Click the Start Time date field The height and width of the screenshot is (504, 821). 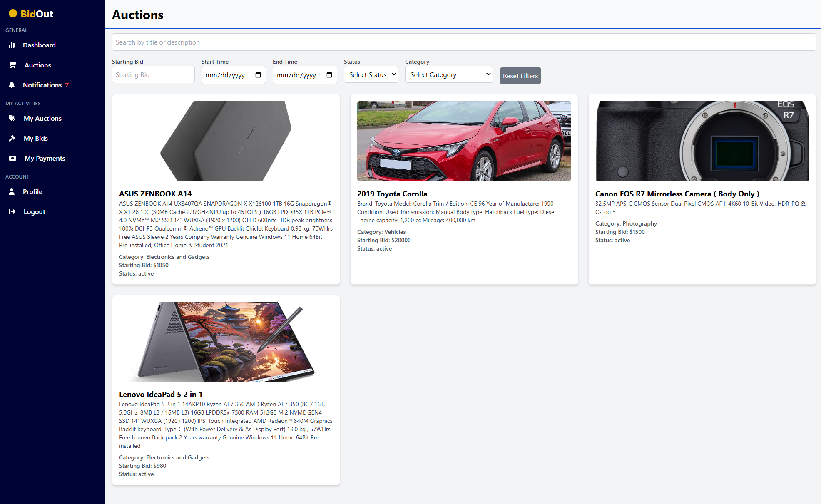[234, 75]
